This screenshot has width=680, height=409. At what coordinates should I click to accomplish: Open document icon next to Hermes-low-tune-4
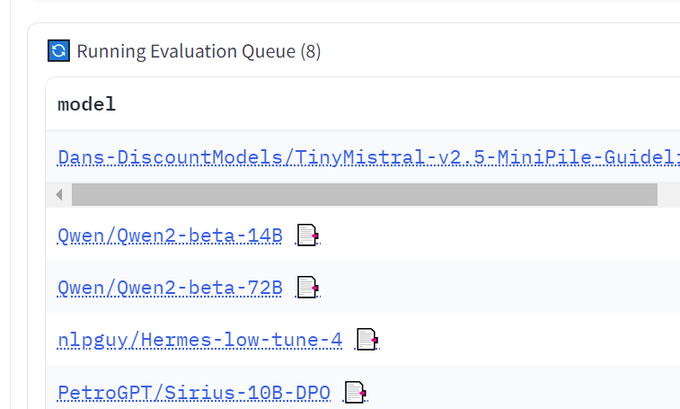pos(367,340)
